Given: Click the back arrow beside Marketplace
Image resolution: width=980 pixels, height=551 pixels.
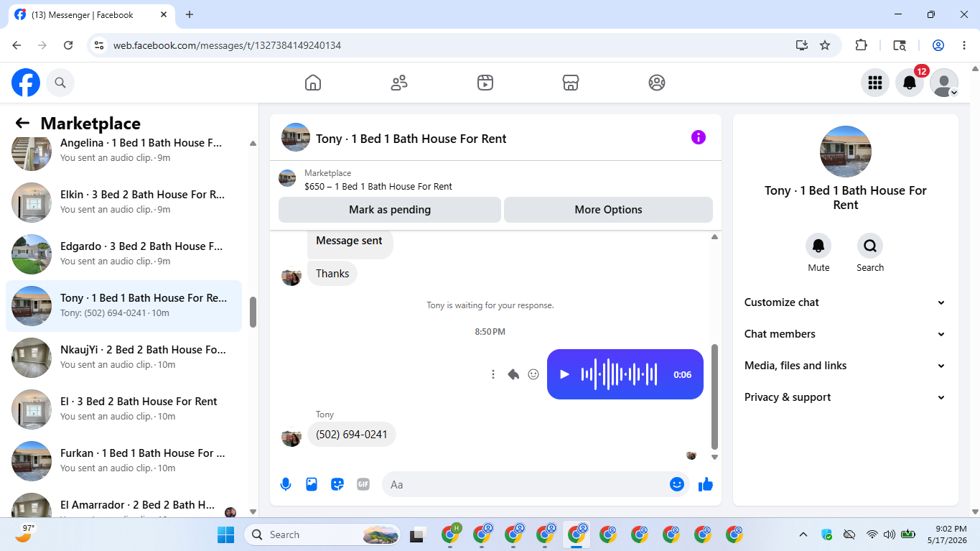Looking at the screenshot, I should pyautogui.click(x=22, y=124).
